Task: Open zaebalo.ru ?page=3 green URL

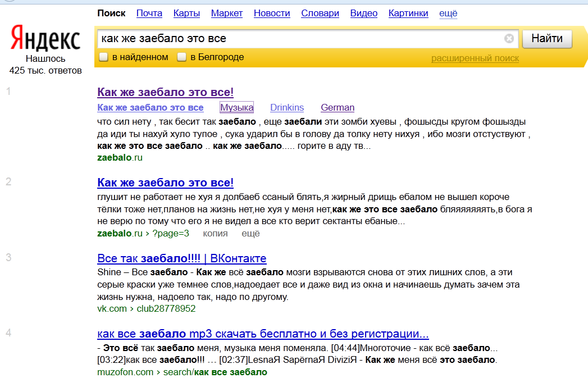Action: pyautogui.click(x=143, y=233)
